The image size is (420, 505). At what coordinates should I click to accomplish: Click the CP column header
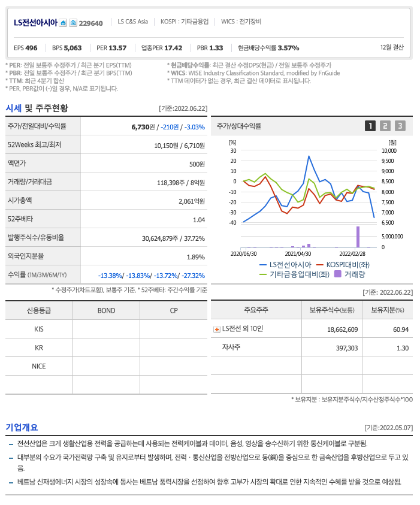(x=174, y=310)
